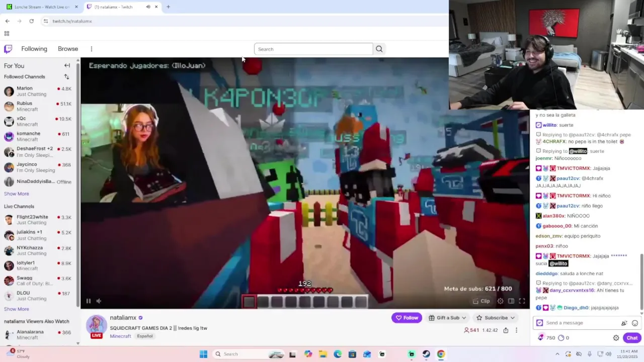Click the Twitch search field
This screenshot has width=644, height=362.
[x=313, y=49]
